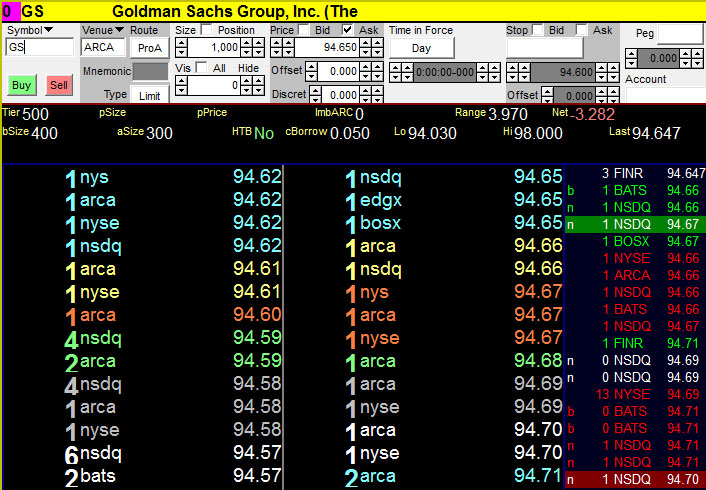The width and height of the screenshot is (706, 490).
Task: Click the 3 FINR 94.647 print
Action: [635, 173]
